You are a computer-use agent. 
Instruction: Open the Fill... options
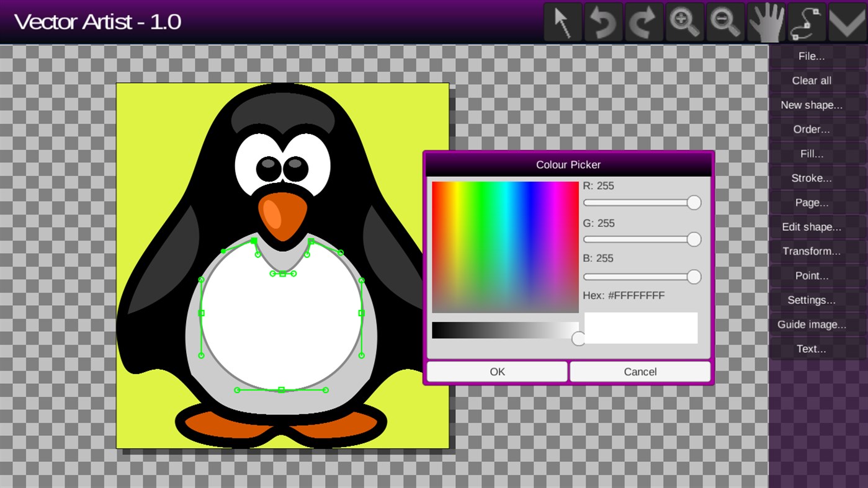(811, 153)
